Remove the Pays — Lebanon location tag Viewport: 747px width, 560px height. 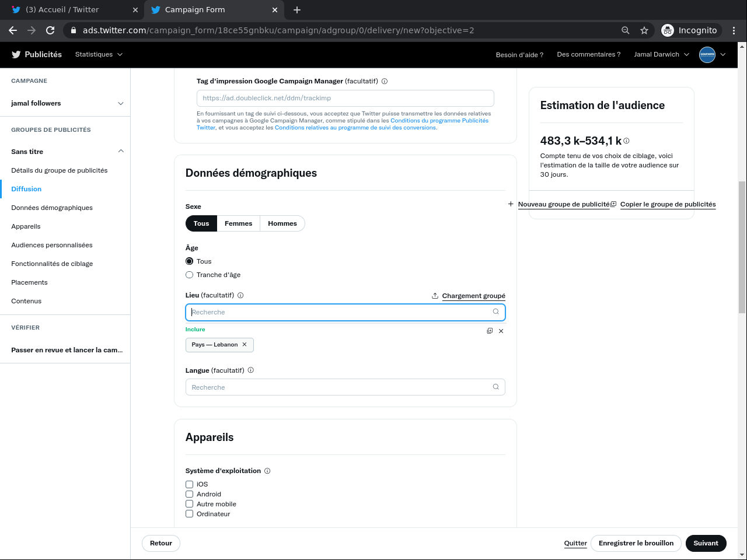point(245,345)
